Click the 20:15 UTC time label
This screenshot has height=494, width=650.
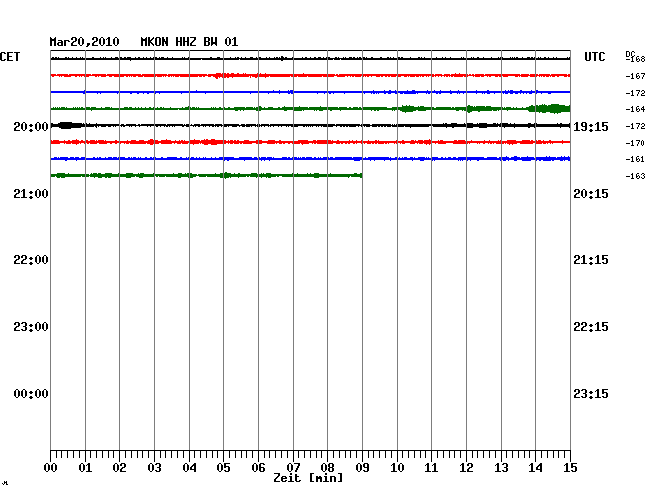[591, 194]
